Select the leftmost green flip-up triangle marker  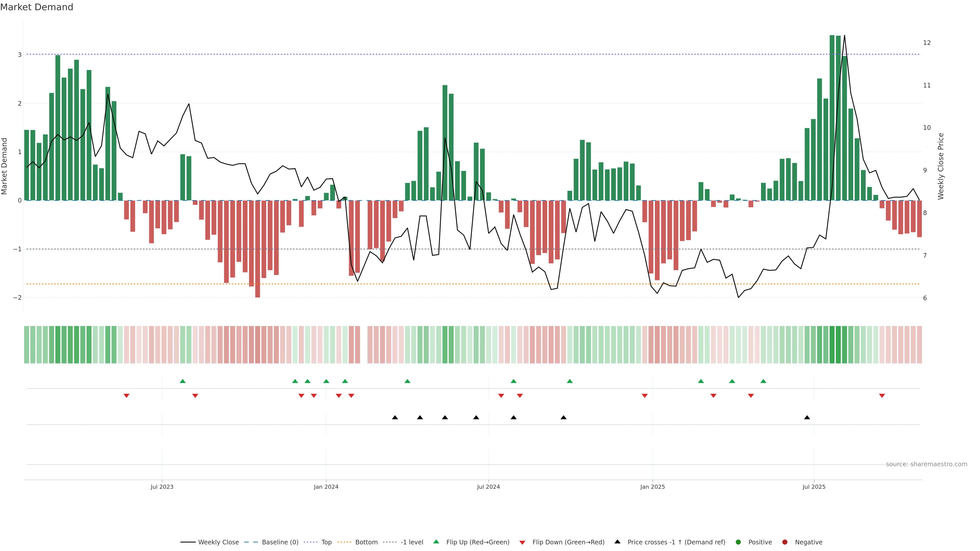pyautogui.click(x=183, y=381)
